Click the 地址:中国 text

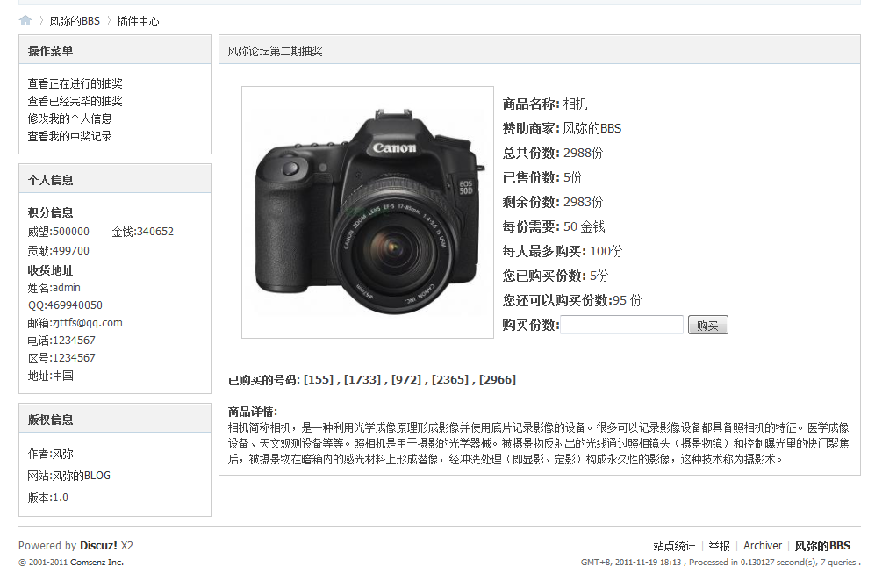51,376
